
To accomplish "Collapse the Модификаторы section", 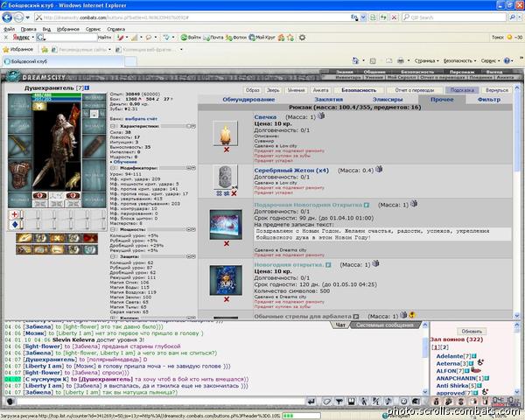I will coord(113,168).
